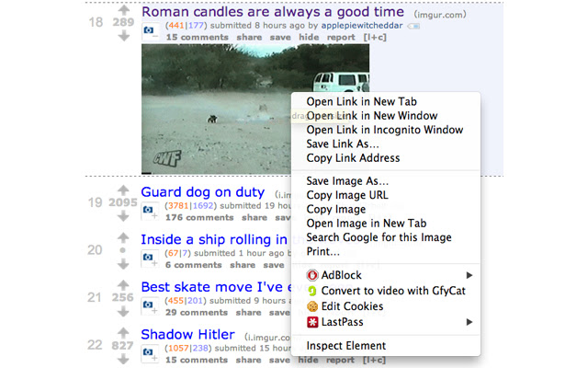Click the Edit Cookies cookie icon
The image size is (588, 368).
coord(312,306)
